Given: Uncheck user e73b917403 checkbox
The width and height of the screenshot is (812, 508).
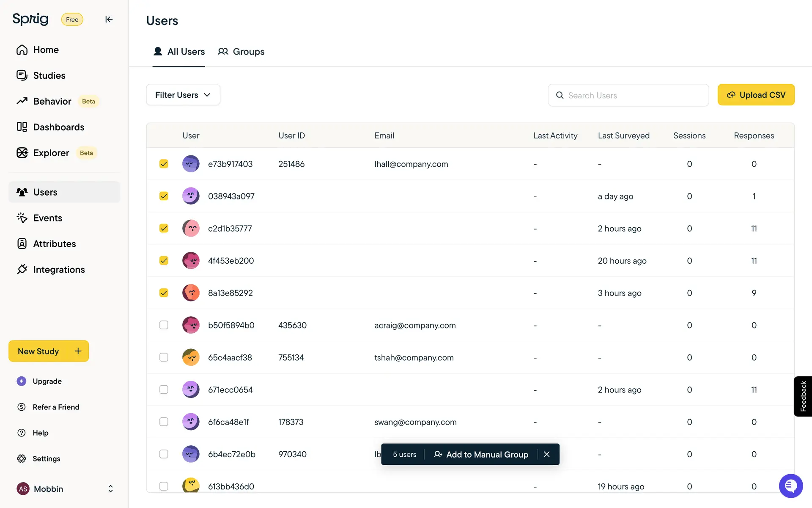Looking at the screenshot, I should pyautogui.click(x=164, y=164).
